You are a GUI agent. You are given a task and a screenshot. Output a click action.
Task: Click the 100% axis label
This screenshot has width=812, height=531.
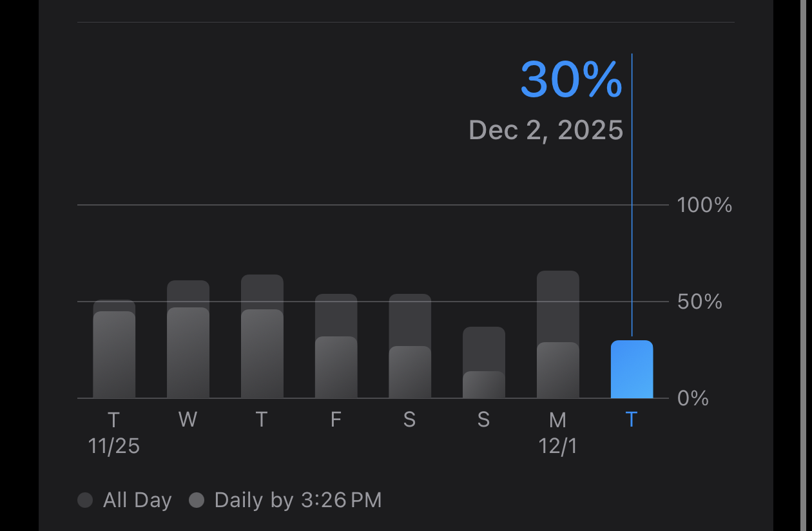click(704, 205)
